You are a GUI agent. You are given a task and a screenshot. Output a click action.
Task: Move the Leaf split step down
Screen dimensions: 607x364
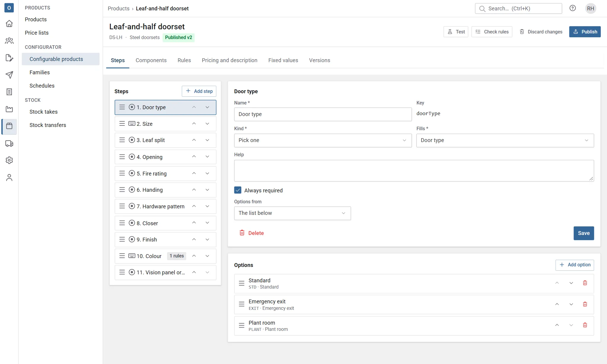[x=207, y=140]
